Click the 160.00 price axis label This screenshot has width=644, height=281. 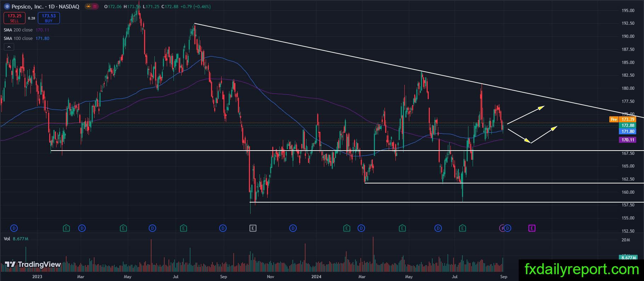628,192
